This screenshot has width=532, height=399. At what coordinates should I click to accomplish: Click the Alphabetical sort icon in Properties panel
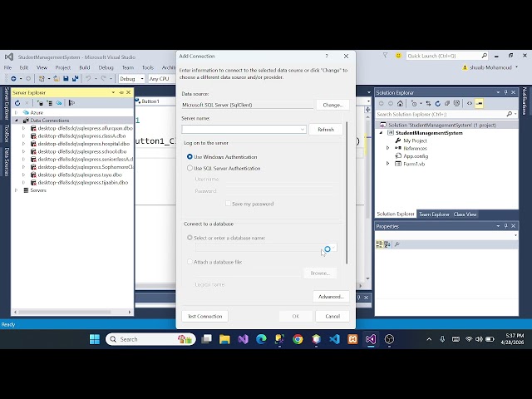[387, 244]
